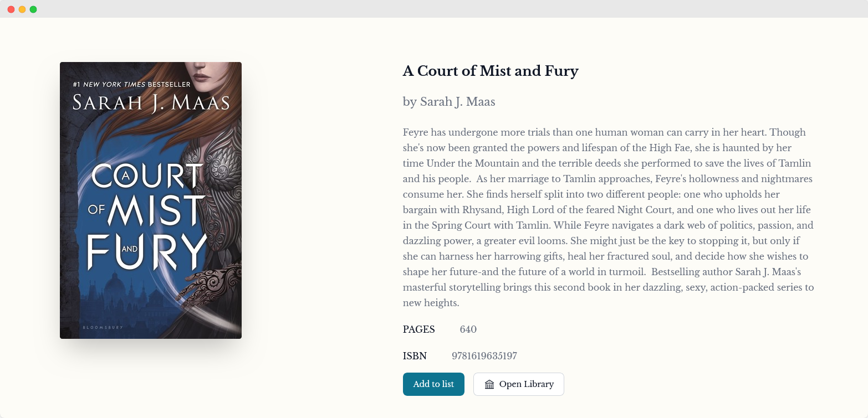The width and height of the screenshot is (868, 418).
Task: Click the library building icon
Action: point(489,384)
